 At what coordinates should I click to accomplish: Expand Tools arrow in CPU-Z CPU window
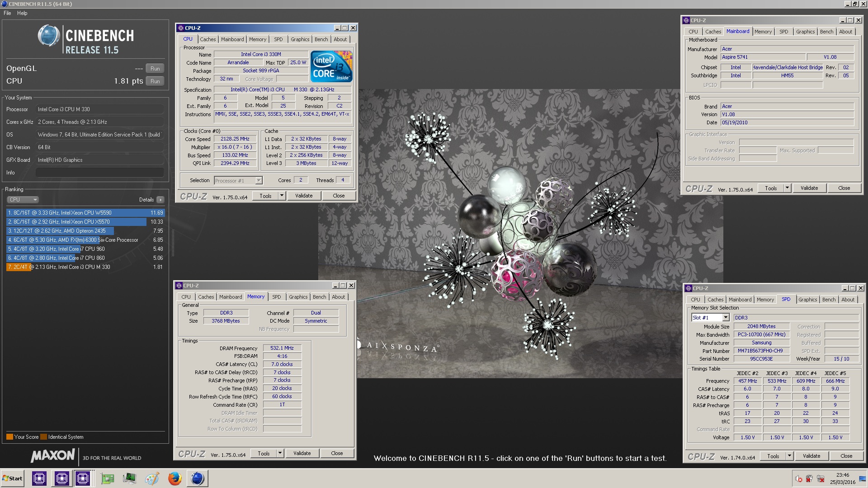pyautogui.click(x=282, y=196)
